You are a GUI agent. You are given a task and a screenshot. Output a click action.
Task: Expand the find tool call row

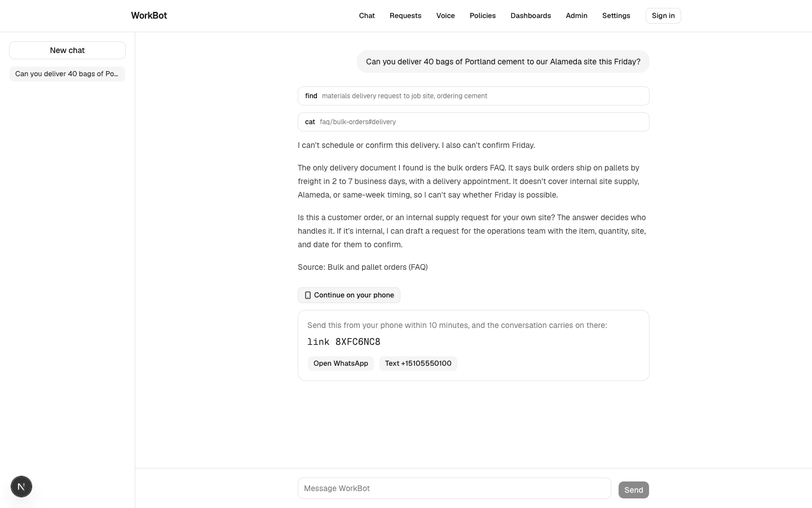point(474,96)
